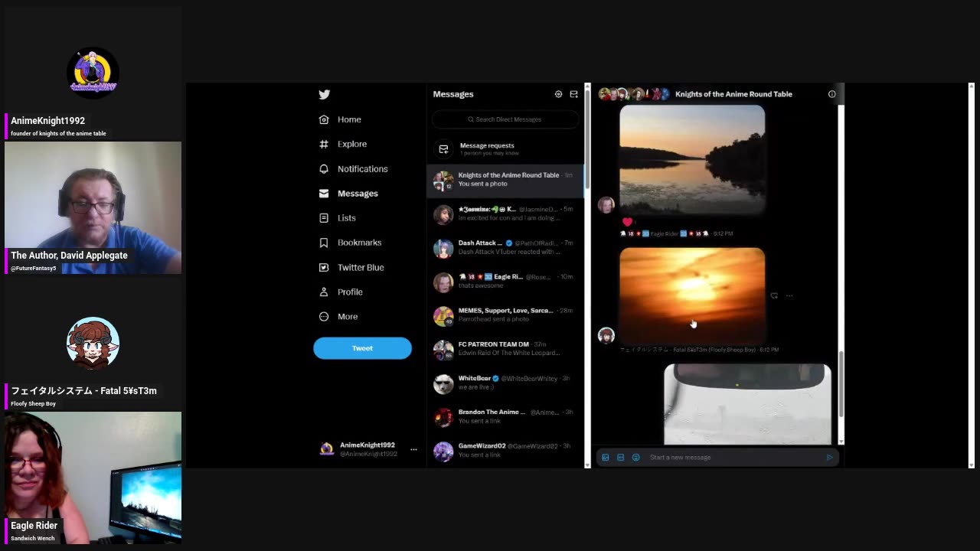980x551 pixels.
Task: Open MEMES, Support, Love, Sarcasm group conversation
Action: coord(505,315)
